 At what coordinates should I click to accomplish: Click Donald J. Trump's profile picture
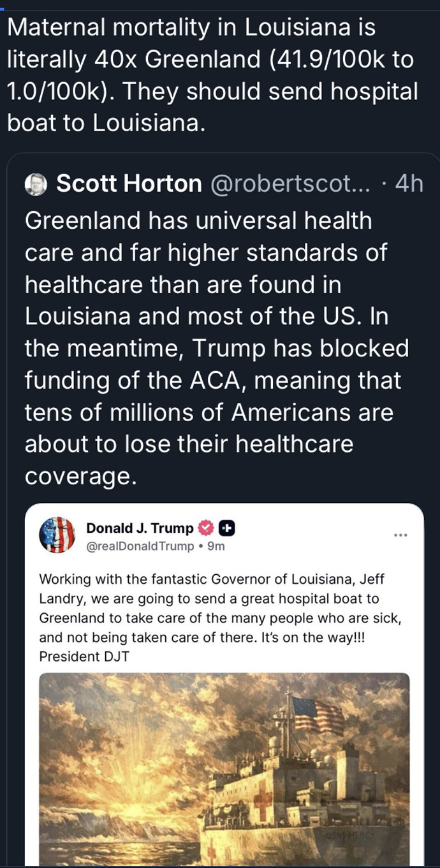click(x=57, y=535)
